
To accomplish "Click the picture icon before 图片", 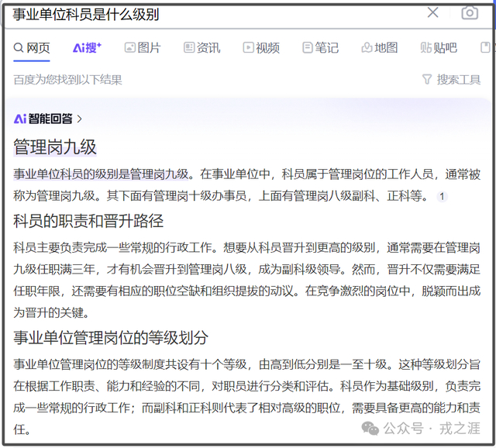I will 129,48.
